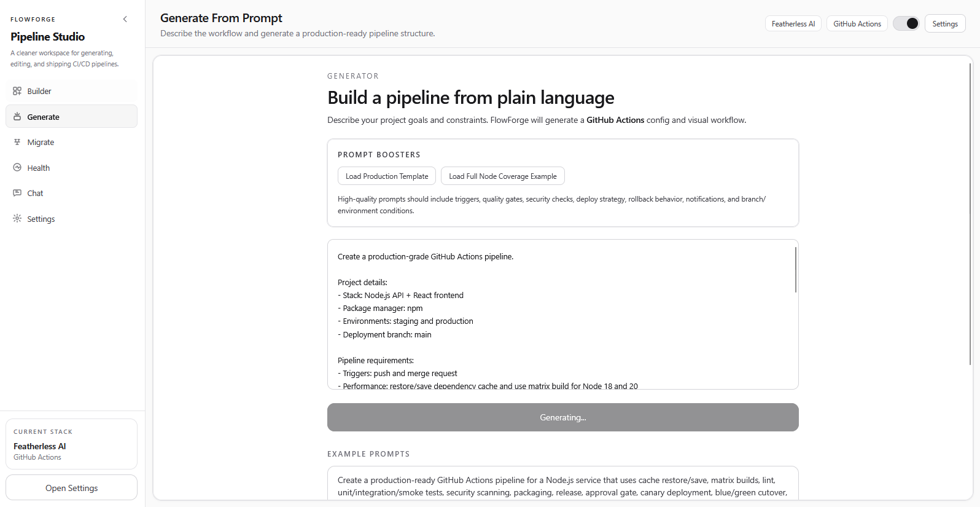Click the Chat bubble icon

click(x=17, y=193)
